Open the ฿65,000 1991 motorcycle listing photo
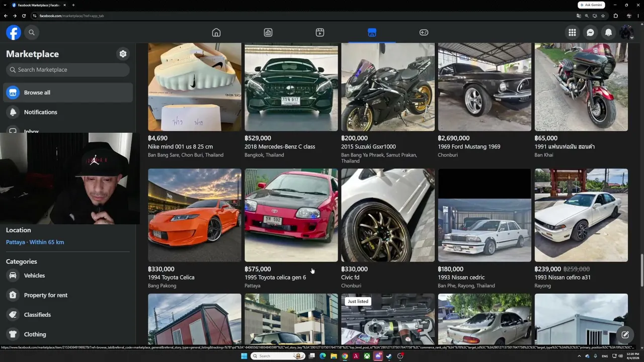Viewport: 644px width, 362px height. 581,87
